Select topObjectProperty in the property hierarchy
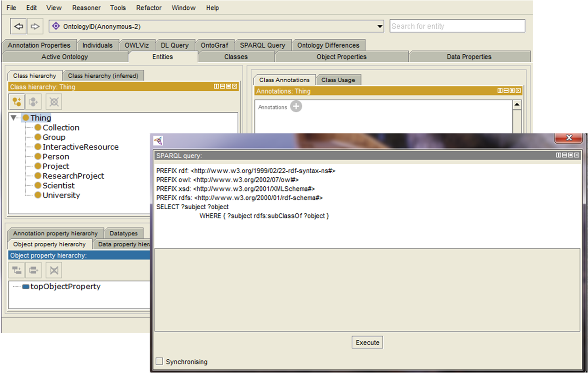This screenshot has height=373, width=588. pyautogui.click(x=65, y=286)
